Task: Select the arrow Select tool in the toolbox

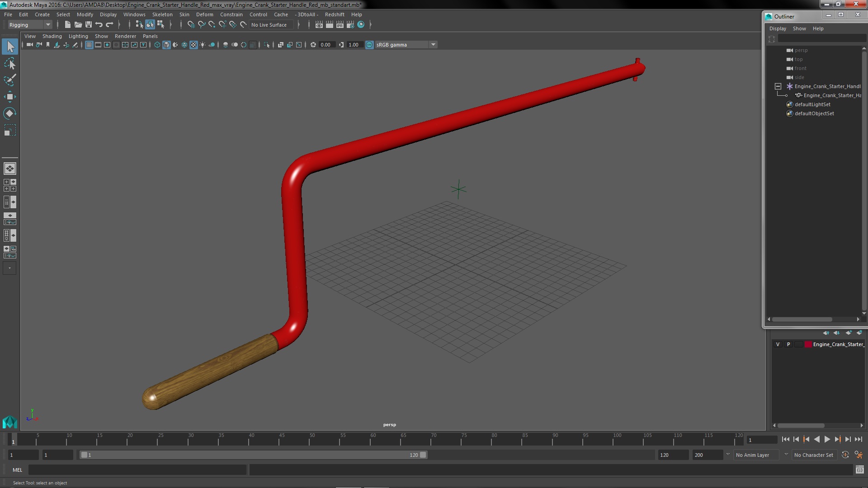Action: click(x=10, y=47)
